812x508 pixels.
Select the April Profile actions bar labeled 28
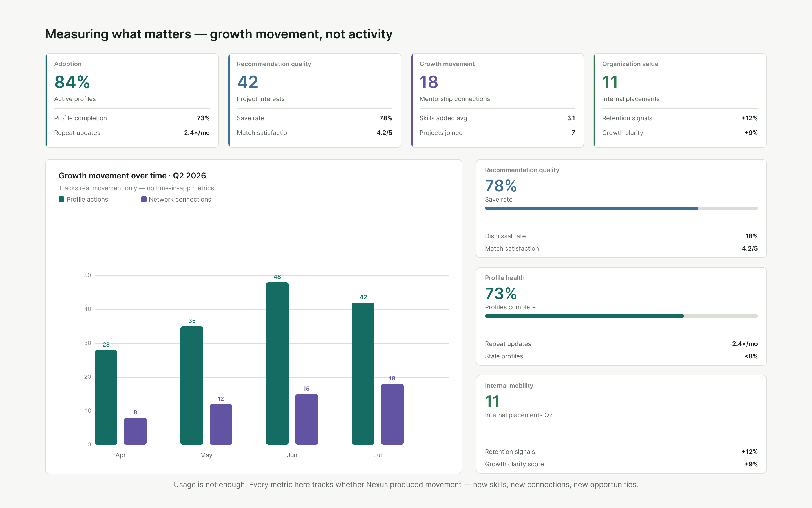click(106, 397)
